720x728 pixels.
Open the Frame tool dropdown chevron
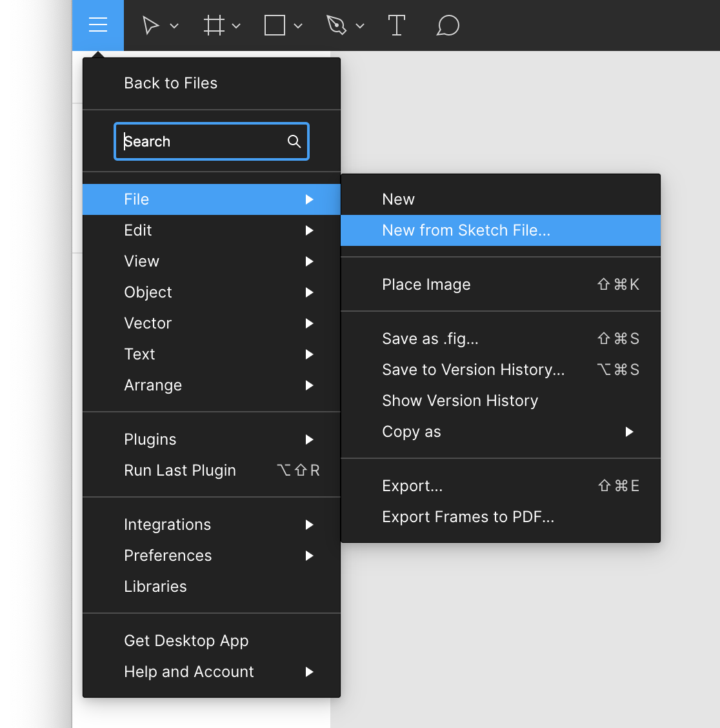click(x=235, y=27)
